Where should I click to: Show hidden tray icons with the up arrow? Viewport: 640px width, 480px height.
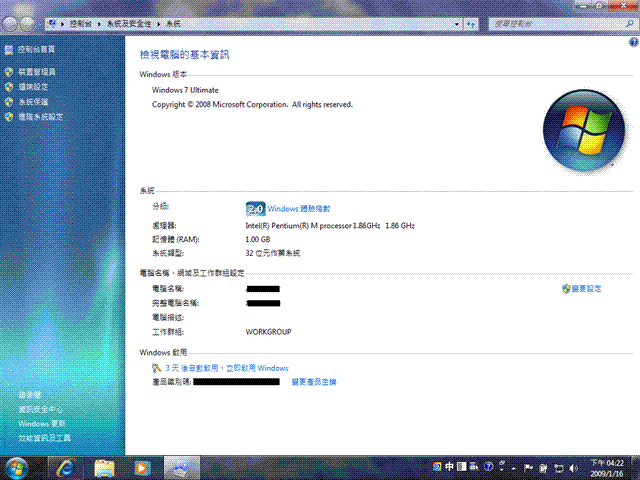(x=513, y=468)
